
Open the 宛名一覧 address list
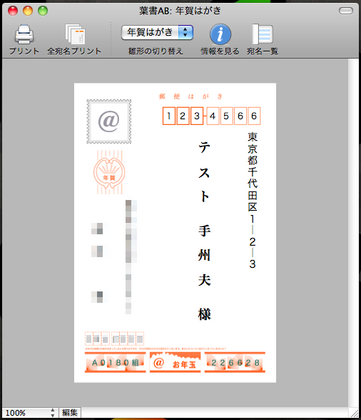pyautogui.click(x=262, y=34)
